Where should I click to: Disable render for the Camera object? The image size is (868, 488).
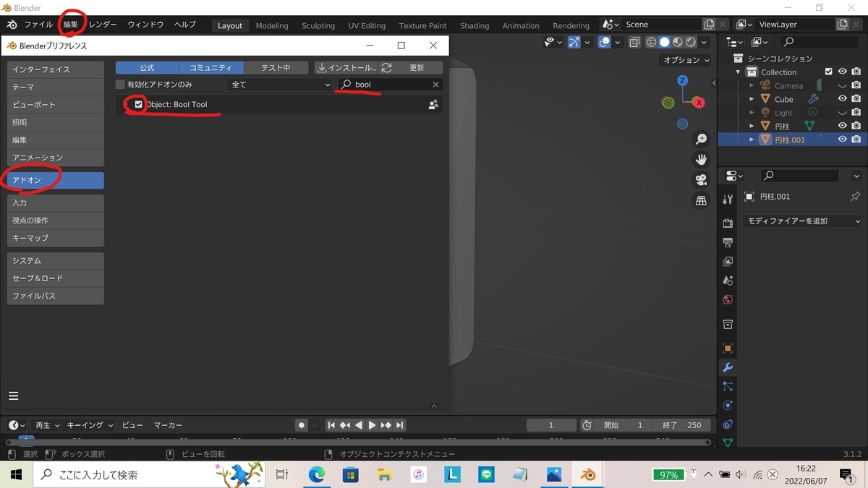[x=856, y=85]
